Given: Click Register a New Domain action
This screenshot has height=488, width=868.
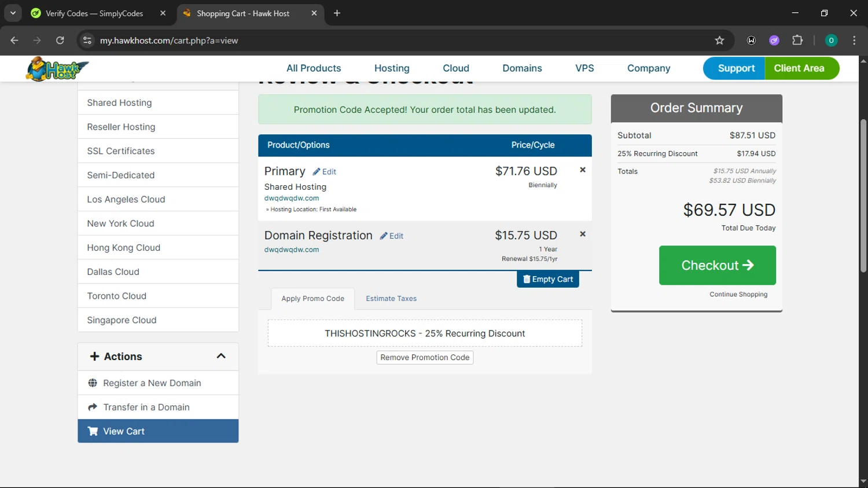Looking at the screenshot, I should pos(158,383).
